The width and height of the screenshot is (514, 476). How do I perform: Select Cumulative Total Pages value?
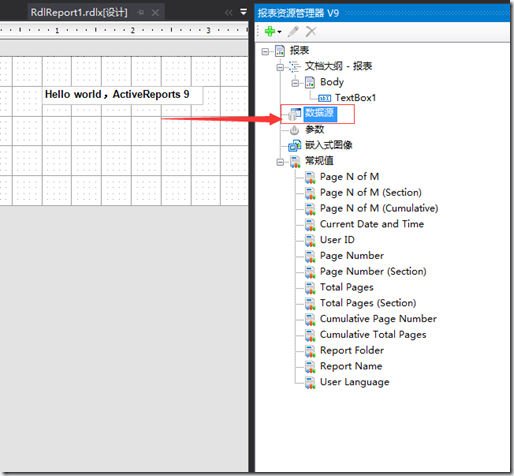tap(373, 335)
